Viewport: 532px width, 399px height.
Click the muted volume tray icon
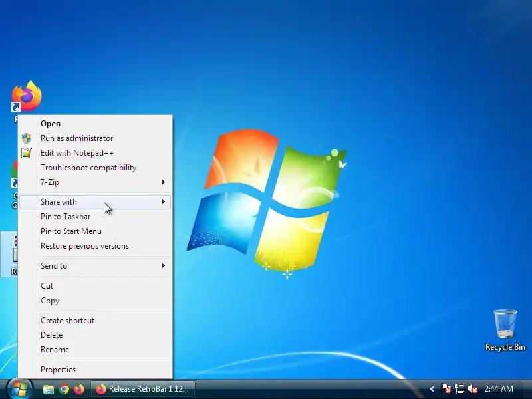(x=473, y=389)
